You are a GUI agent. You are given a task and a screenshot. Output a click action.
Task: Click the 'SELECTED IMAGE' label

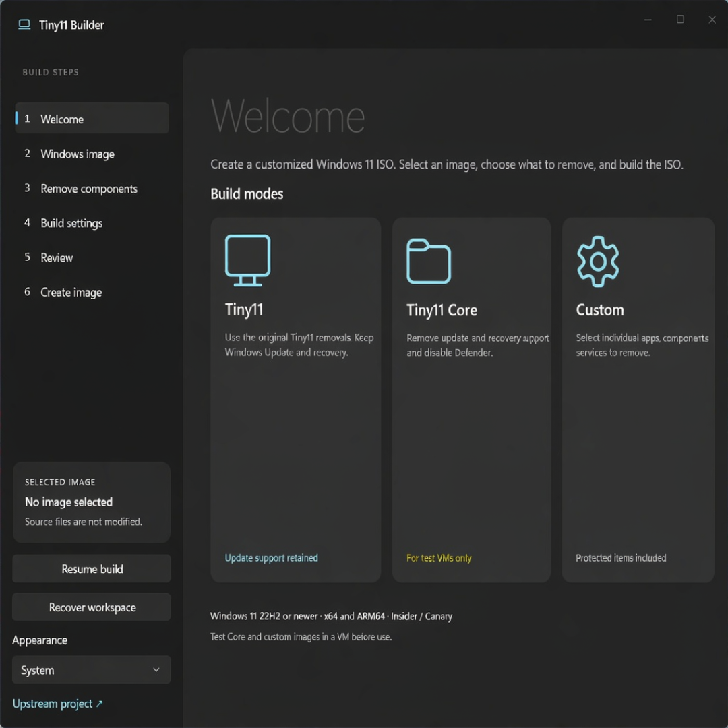60,482
